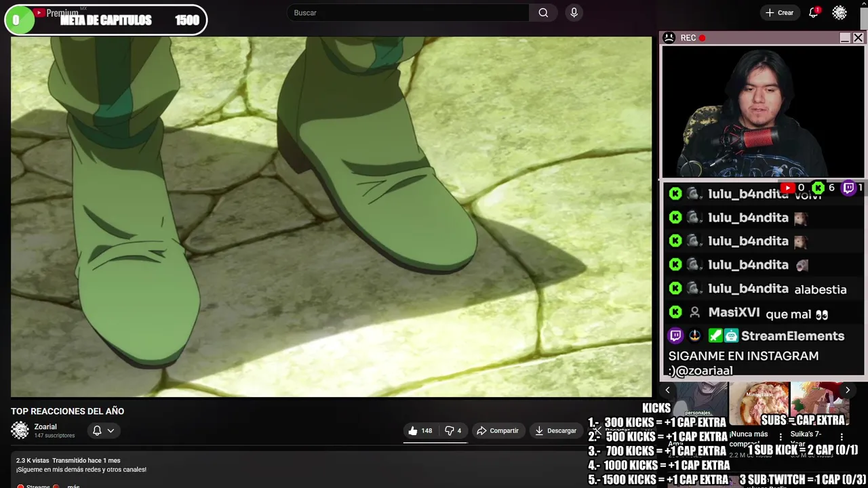
Task: Click the 147 suscriptores text
Action: tap(54, 436)
